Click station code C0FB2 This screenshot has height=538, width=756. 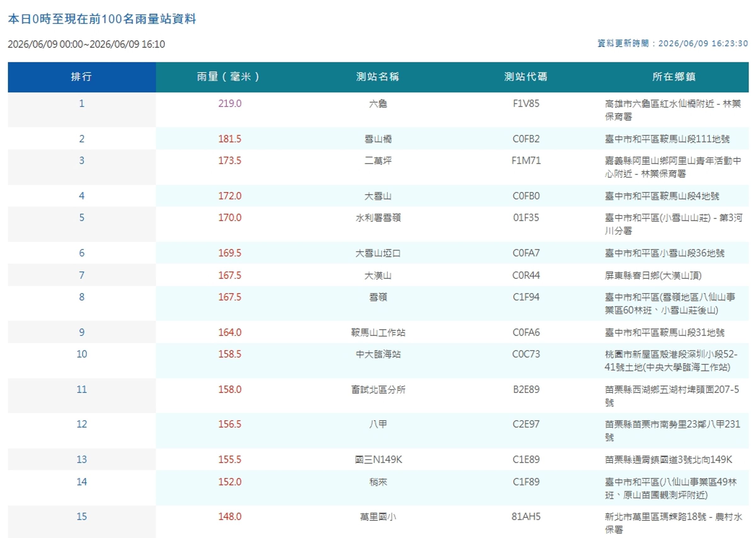pyautogui.click(x=526, y=138)
